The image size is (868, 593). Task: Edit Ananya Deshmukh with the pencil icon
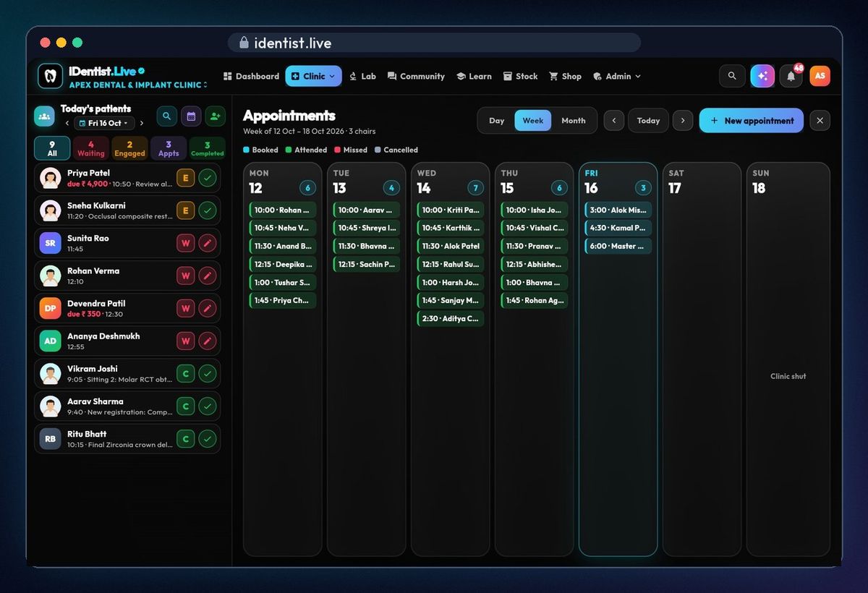click(208, 341)
